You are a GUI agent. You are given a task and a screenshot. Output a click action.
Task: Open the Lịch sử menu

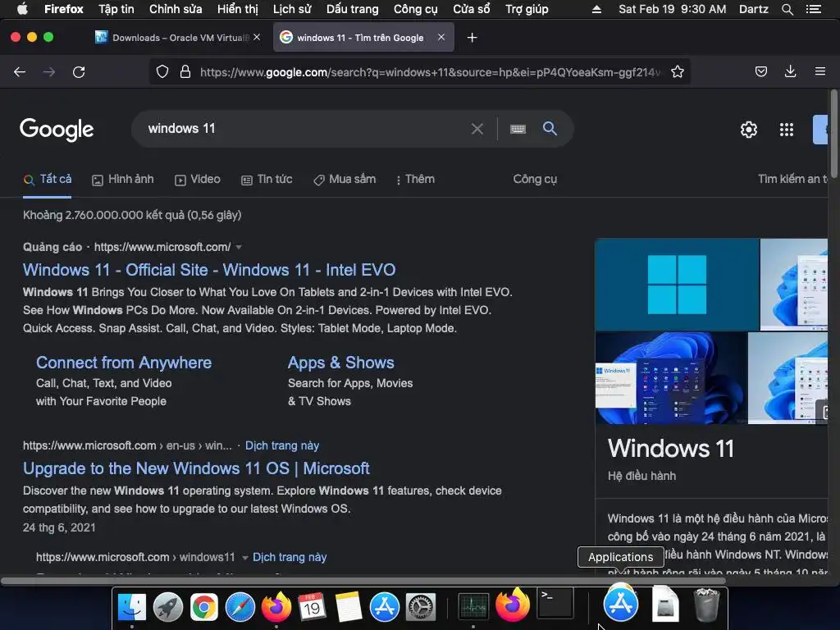pos(292,9)
